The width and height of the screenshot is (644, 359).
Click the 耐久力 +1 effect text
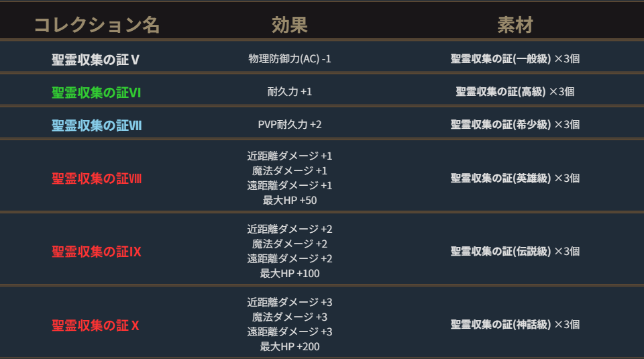pyautogui.click(x=290, y=92)
